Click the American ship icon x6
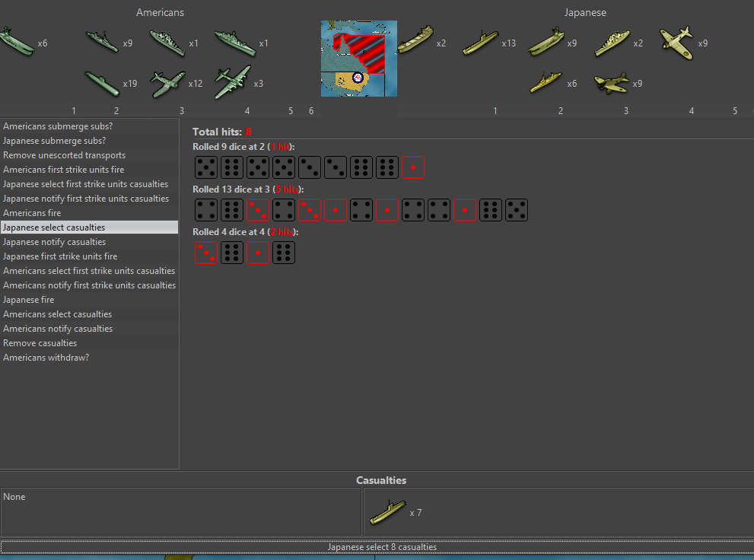This screenshot has height=560, width=754. (17, 42)
